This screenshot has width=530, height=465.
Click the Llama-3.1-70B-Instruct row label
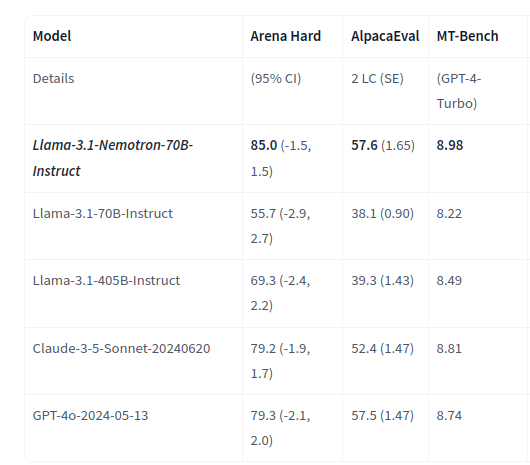[x=102, y=214]
